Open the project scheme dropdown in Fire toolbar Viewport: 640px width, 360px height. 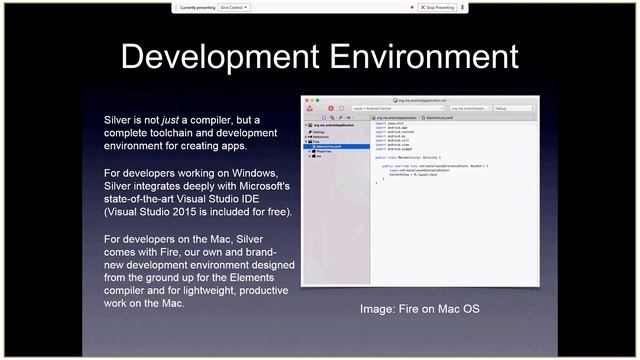[470, 108]
